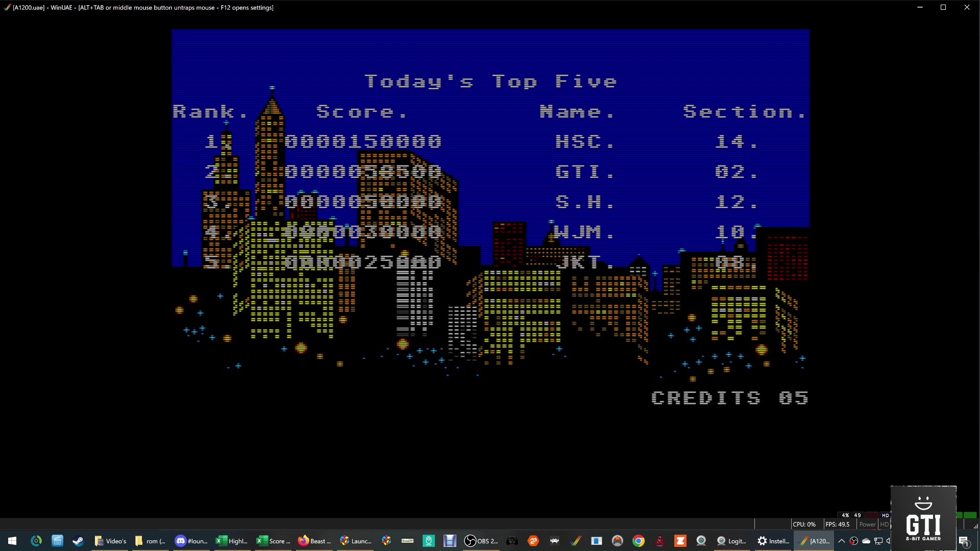
Task: Open the pinned Amiga checkmark icon
Action: [576, 541]
